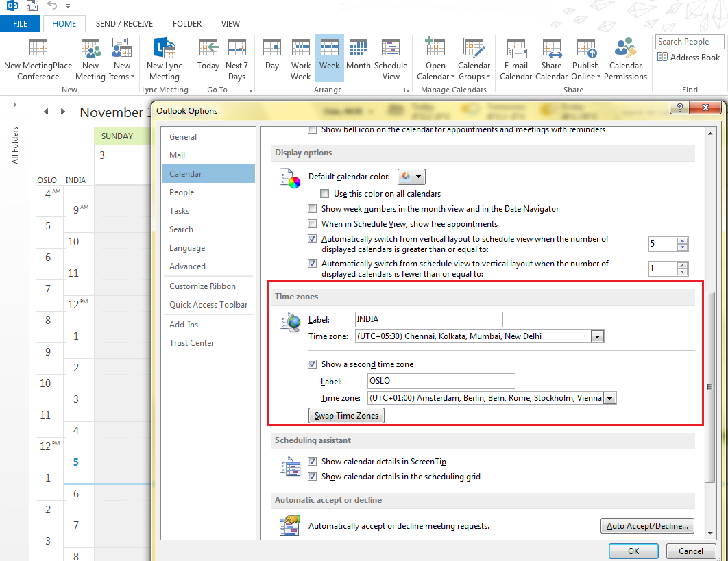This screenshot has height=561, width=728.
Task: Check Show week numbers in month view
Action: coord(312,208)
